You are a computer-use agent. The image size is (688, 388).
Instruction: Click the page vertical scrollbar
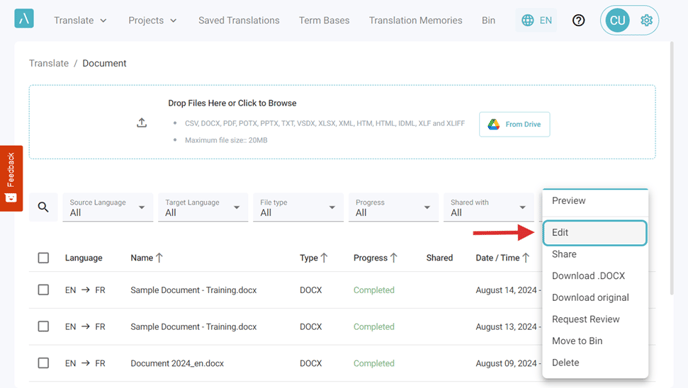pos(671,169)
